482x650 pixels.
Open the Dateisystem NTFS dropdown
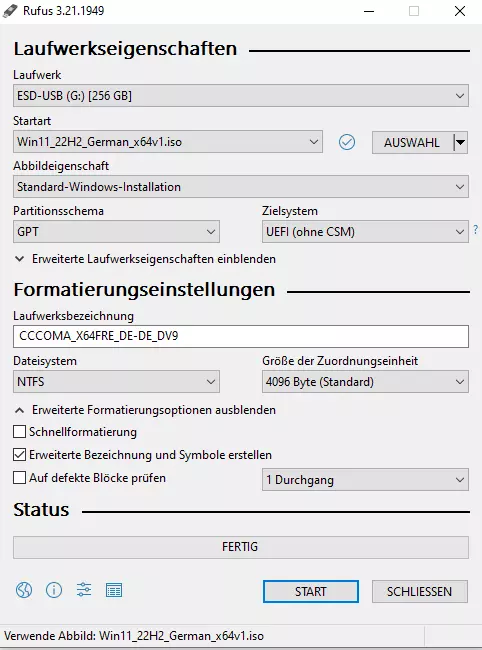[x=116, y=381]
